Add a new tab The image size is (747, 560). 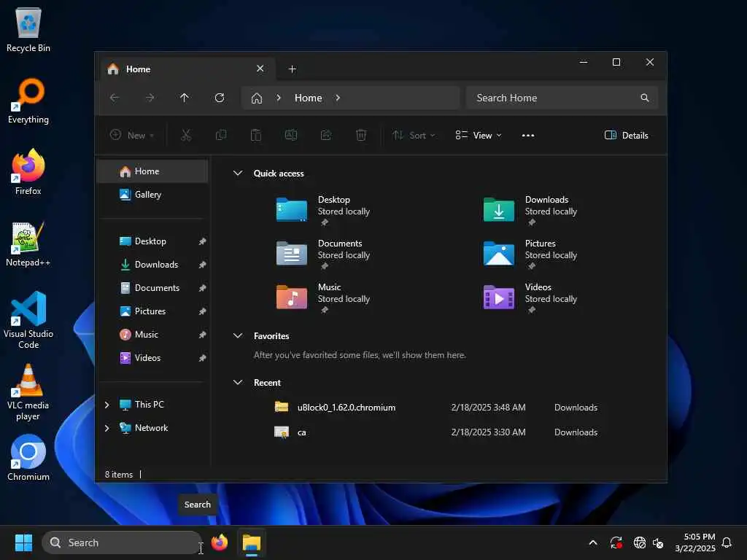click(x=292, y=69)
